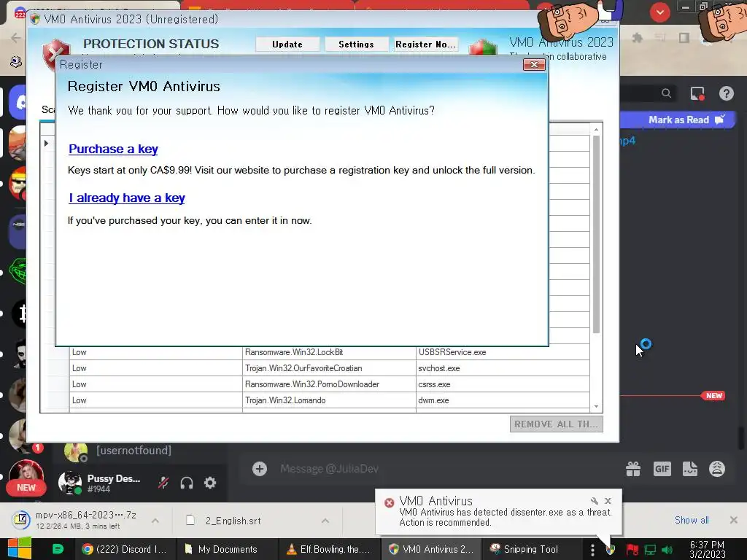This screenshot has height=560, width=747.
Task: Select the Ransomware.Win32.PornoDownloader cell
Action: click(329, 384)
